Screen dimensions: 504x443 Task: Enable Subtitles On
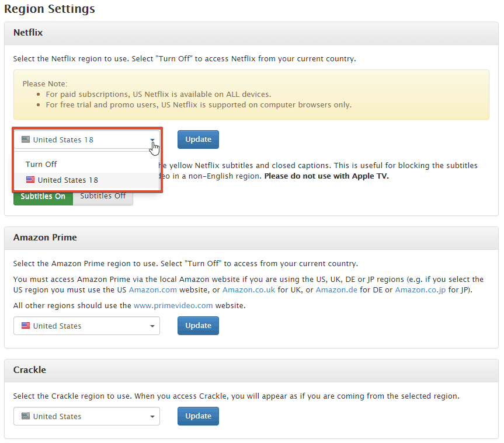[x=43, y=196]
